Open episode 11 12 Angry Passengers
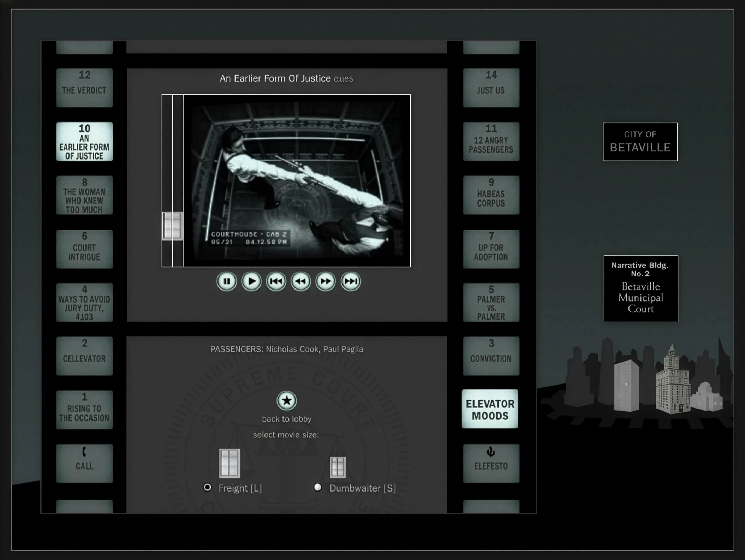745x560 pixels. (491, 142)
